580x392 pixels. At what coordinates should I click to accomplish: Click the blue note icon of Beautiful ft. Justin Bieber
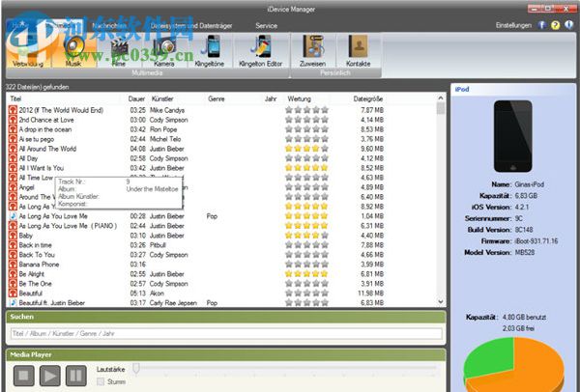click(13, 302)
